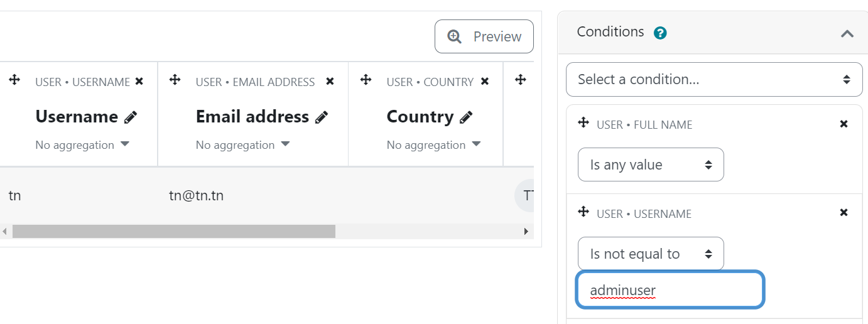Click the horizontal scrollbar right arrow
The width and height of the screenshot is (868, 324).
[x=526, y=231]
